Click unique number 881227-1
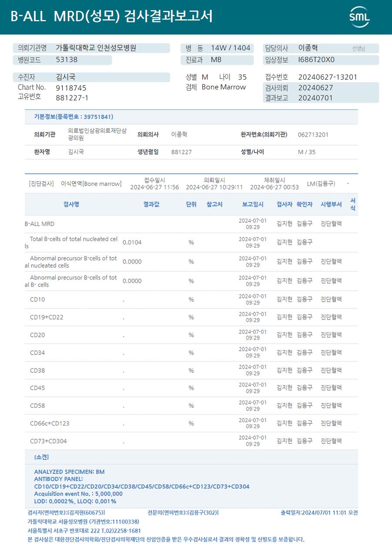The height and width of the screenshot is (554, 392). pyautogui.click(x=72, y=98)
